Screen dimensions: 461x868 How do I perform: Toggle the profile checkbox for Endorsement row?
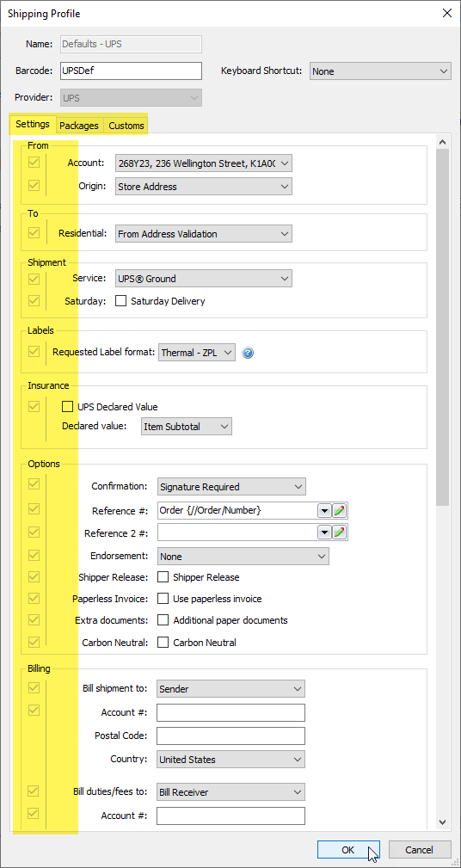point(34,555)
